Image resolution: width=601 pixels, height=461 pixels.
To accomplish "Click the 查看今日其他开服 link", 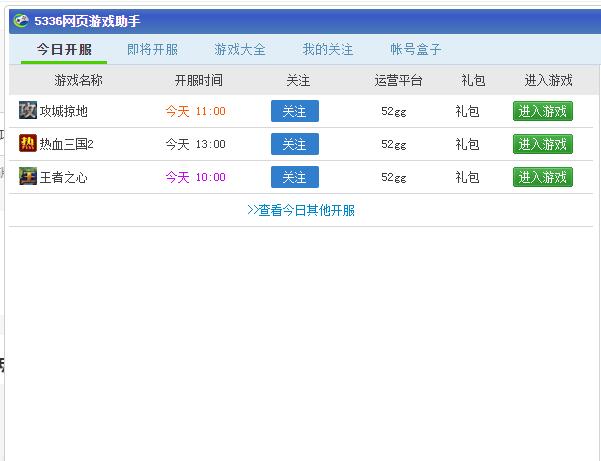I will pos(301,210).
